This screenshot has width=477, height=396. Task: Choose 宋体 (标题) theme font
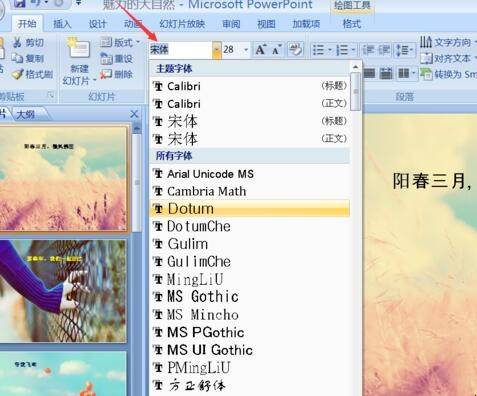(249, 121)
